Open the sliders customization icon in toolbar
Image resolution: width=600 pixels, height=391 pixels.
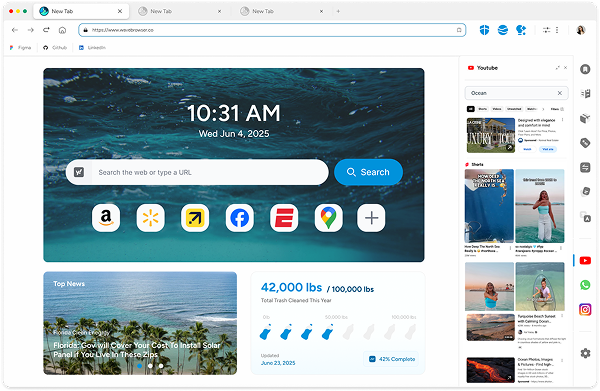click(546, 30)
